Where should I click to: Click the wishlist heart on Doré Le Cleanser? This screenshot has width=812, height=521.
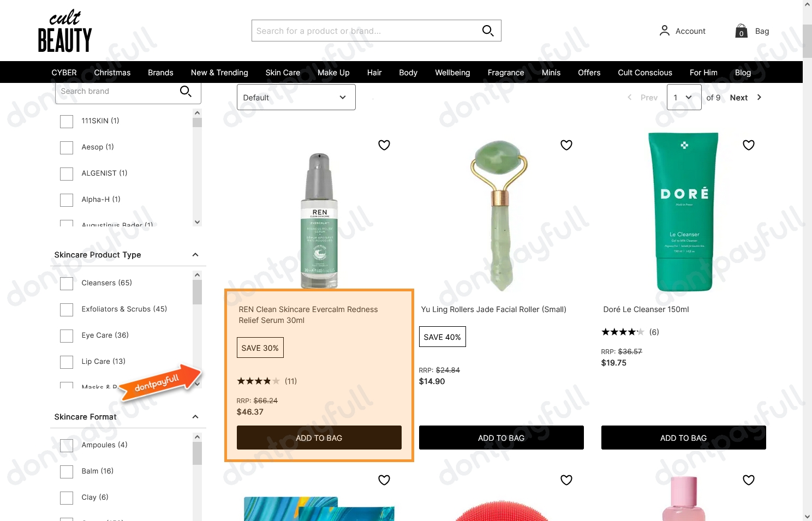(x=748, y=145)
